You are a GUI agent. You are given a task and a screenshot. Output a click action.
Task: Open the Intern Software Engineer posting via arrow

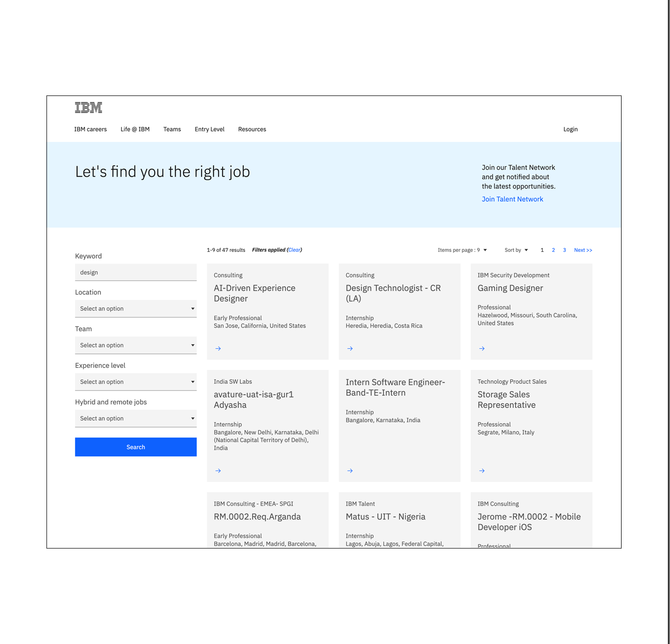(x=349, y=470)
